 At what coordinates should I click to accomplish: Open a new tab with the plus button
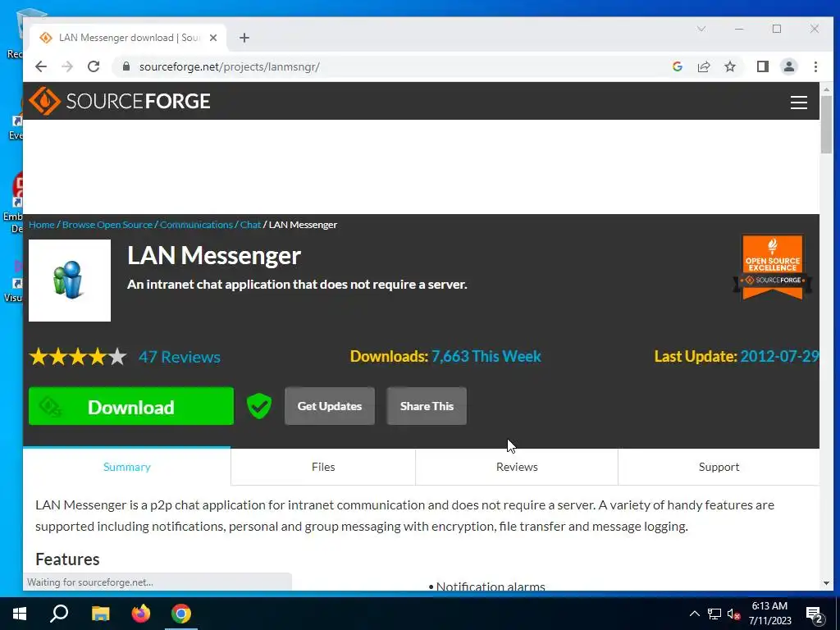(244, 38)
